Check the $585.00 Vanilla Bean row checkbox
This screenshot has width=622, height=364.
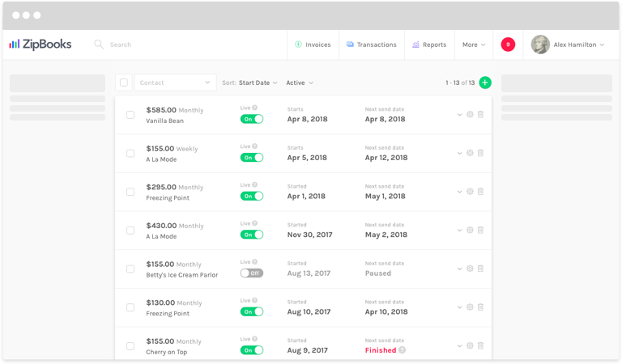click(130, 115)
